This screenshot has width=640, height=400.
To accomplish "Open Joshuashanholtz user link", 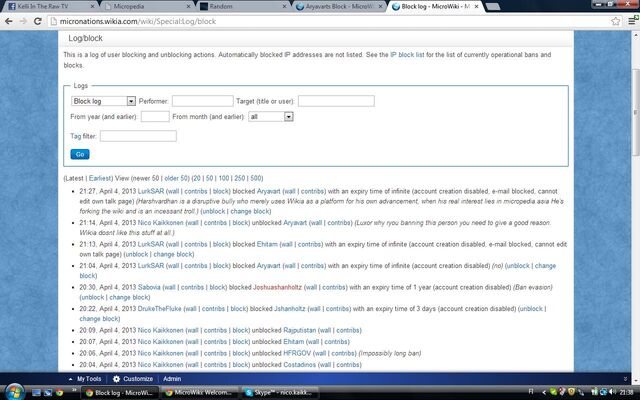I will pyautogui.click(x=277, y=287).
